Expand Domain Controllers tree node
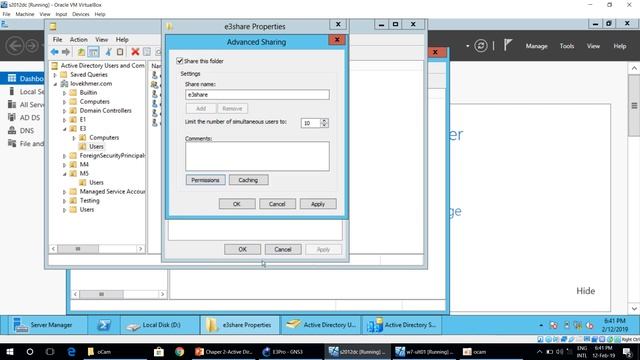The height and width of the screenshot is (360, 640). (x=64, y=111)
